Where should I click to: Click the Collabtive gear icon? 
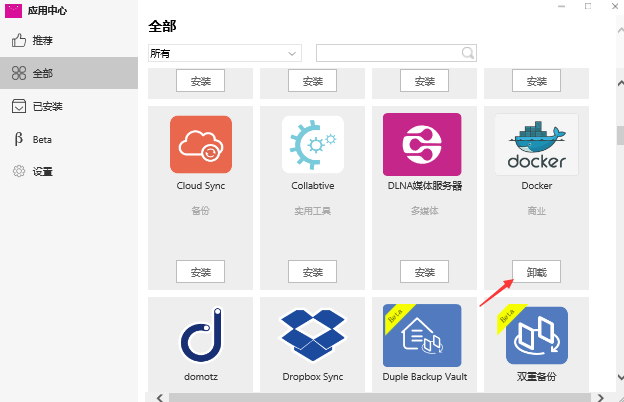pyautogui.click(x=312, y=146)
